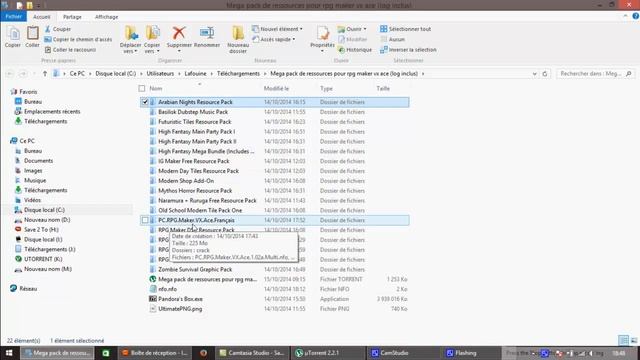Switch to the Partage tab
Screen dimensions: 640x360
[x=72, y=17]
